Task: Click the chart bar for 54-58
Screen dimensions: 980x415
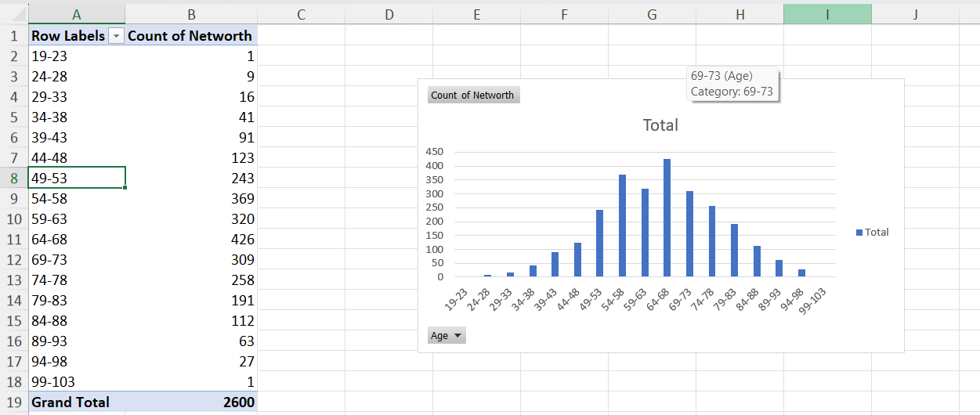Action: (622, 227)
